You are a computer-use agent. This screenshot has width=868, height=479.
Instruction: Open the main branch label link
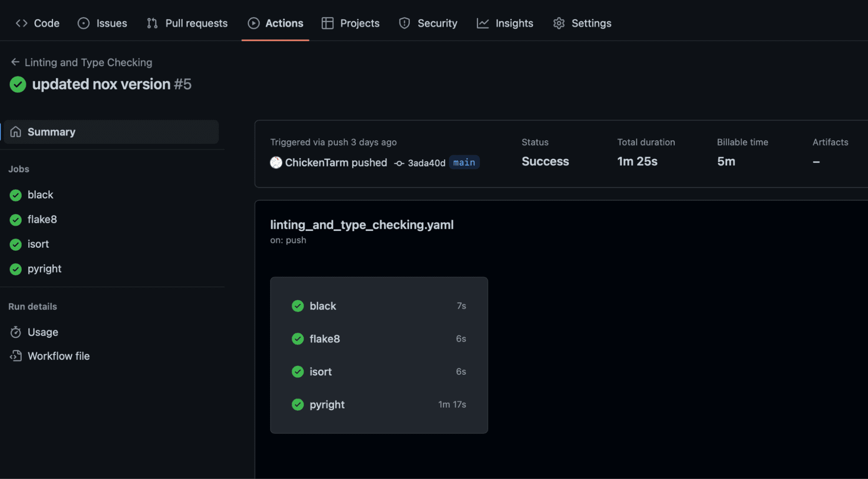(464, 162)
